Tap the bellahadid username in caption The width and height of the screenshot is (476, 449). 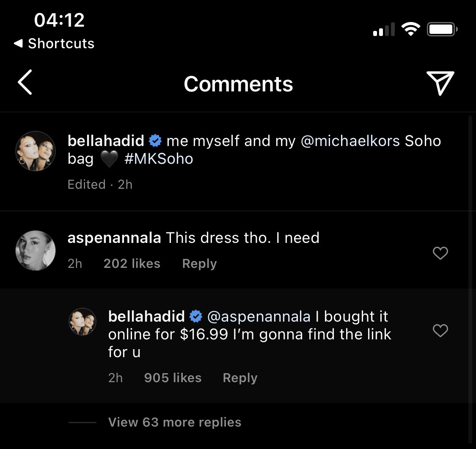pyautogui.click(x=106, y=141)
